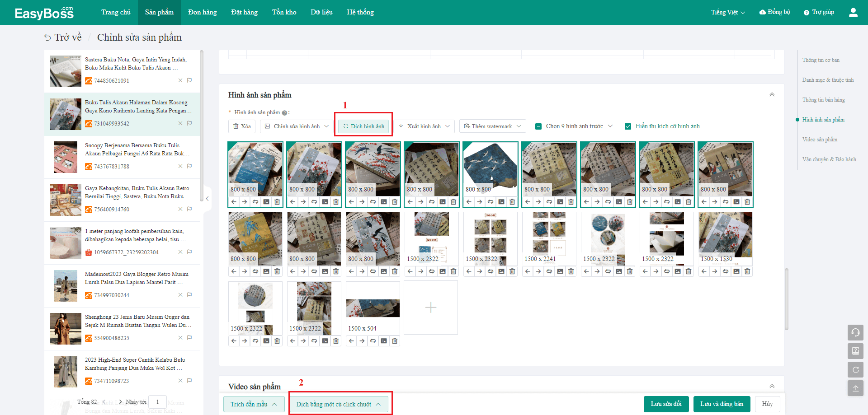The image size is (868, 415).
Task: Click Dịch hình ảnh to translate images
Action: click(x=364, y=126)
